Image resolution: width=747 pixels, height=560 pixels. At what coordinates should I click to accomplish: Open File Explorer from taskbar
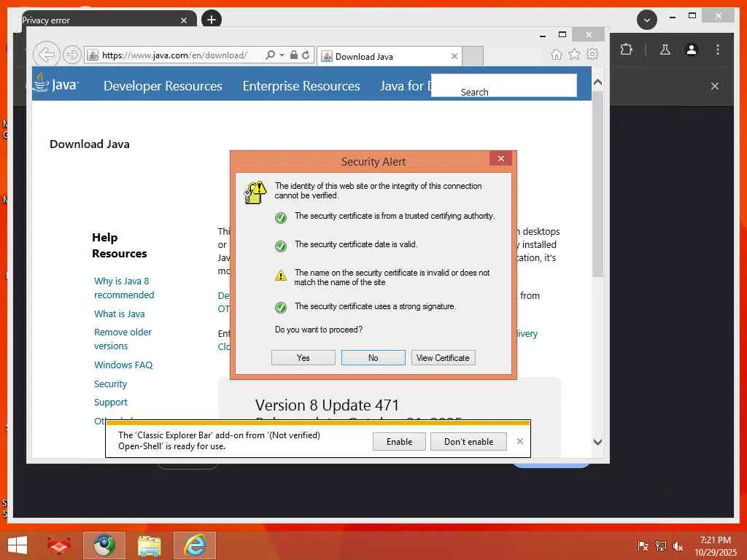click(x=149, y=545)
